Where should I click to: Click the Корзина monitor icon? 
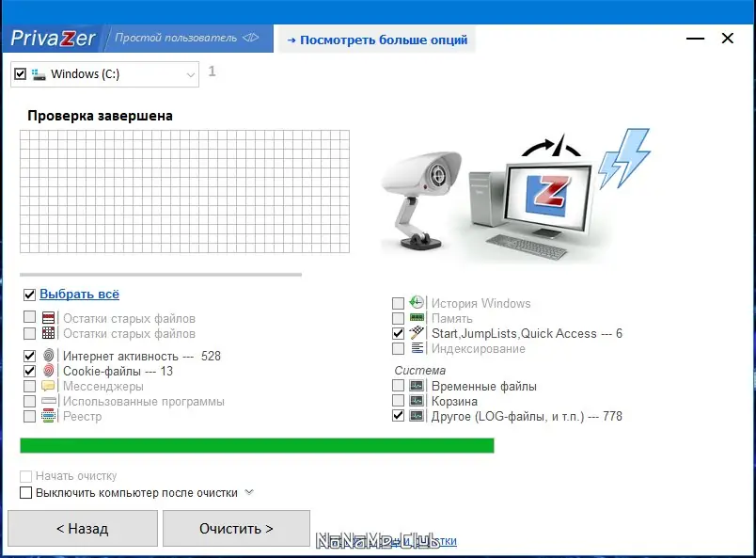tap(417, 401)
